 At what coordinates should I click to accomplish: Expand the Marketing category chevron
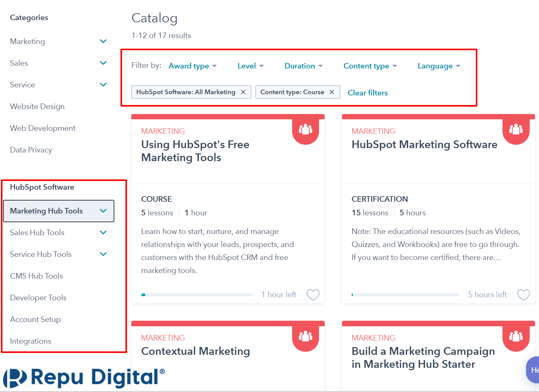pyautogui.click(x=103, y=41)
